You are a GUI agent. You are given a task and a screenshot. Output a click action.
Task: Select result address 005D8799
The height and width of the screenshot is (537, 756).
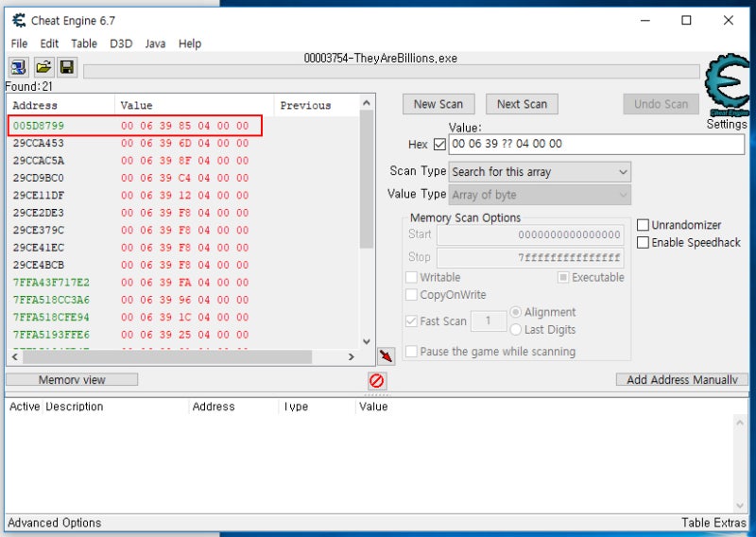click(x=39, y=126)
